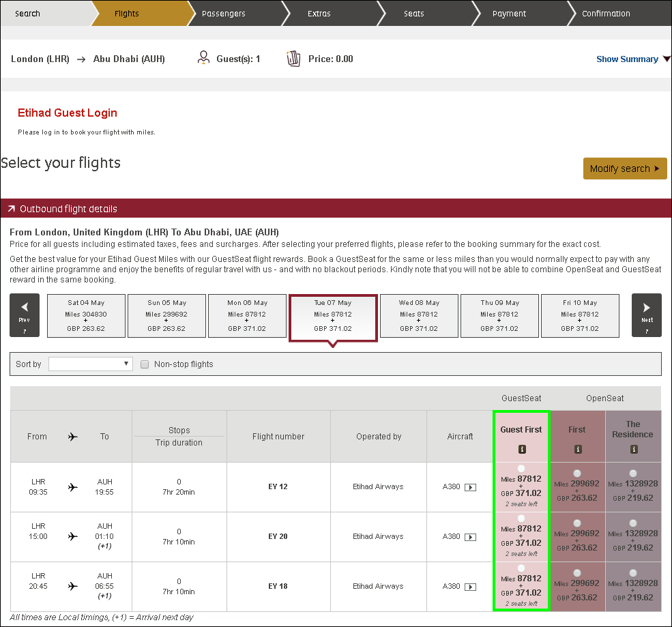Screen dimensions: 672x627
Task: Select Guest First fare for EY 20
Action: point(521,519)
